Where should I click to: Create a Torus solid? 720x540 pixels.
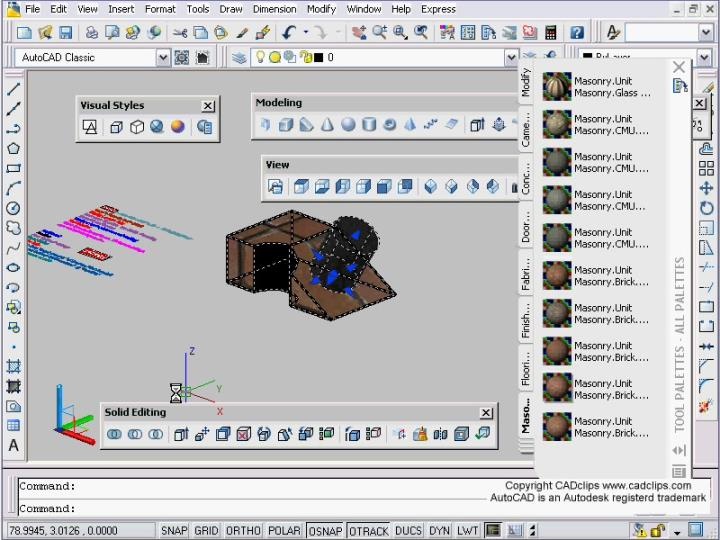tap(389, 124)
